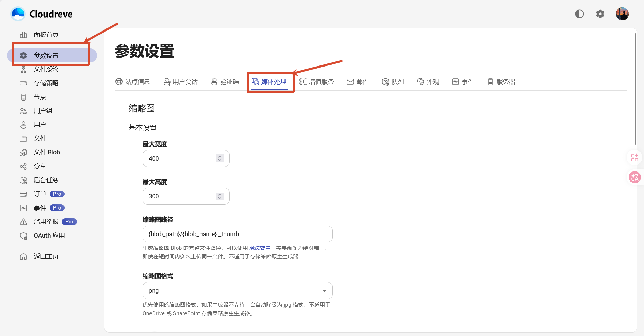Click the sidebar 事件 Pro badge
The image size is (644, 336).
pyautogui.click(x=57, y=208)
